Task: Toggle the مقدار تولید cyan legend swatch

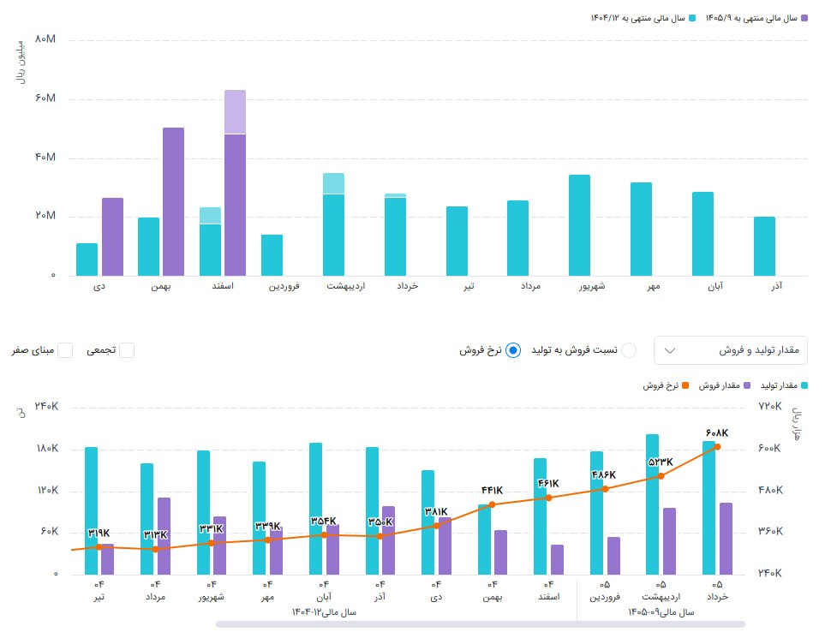Action: coord(804,385)
